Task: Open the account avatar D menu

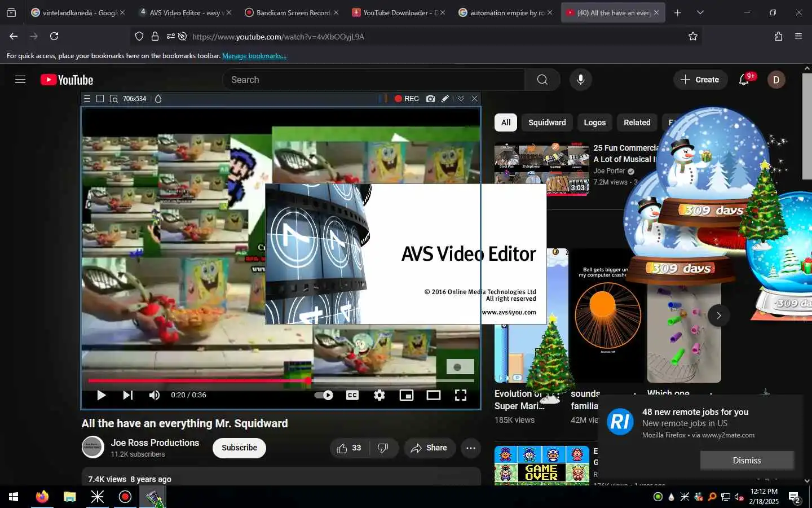Action: [x=776, y=80]
